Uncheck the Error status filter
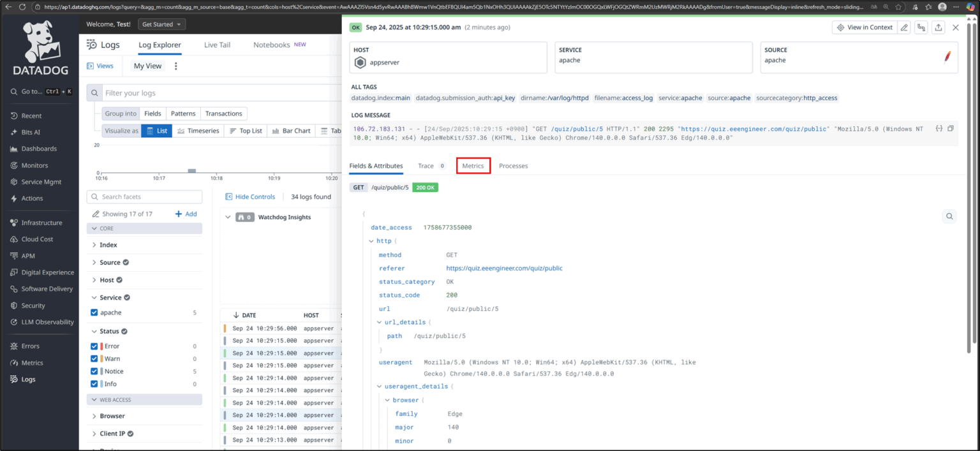The height and width of the screenshot is (451, 980). click(x=94, y=345)
